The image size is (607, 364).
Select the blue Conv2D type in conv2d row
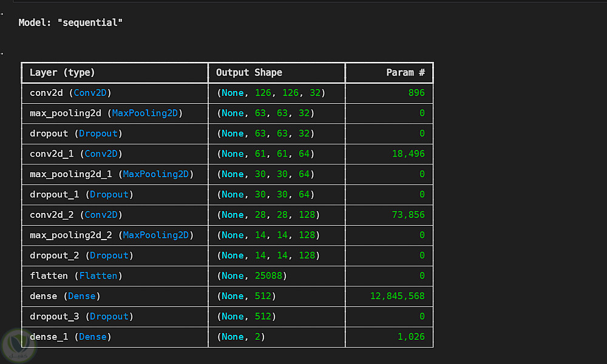point(92,93)
